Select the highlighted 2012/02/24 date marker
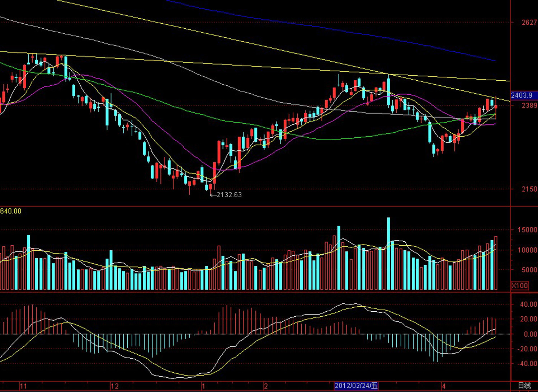 (x=356, y=386)
